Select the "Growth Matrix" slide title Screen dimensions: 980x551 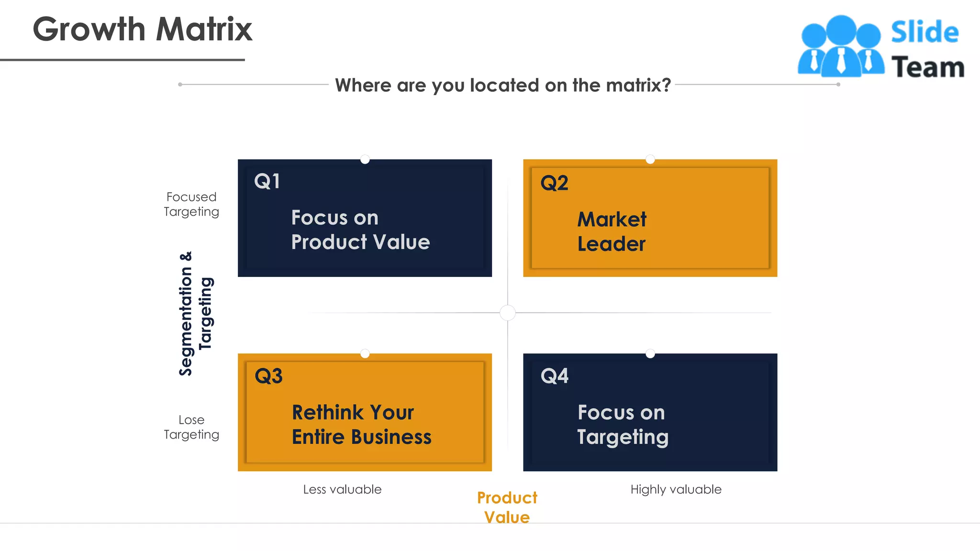(142, 29)
